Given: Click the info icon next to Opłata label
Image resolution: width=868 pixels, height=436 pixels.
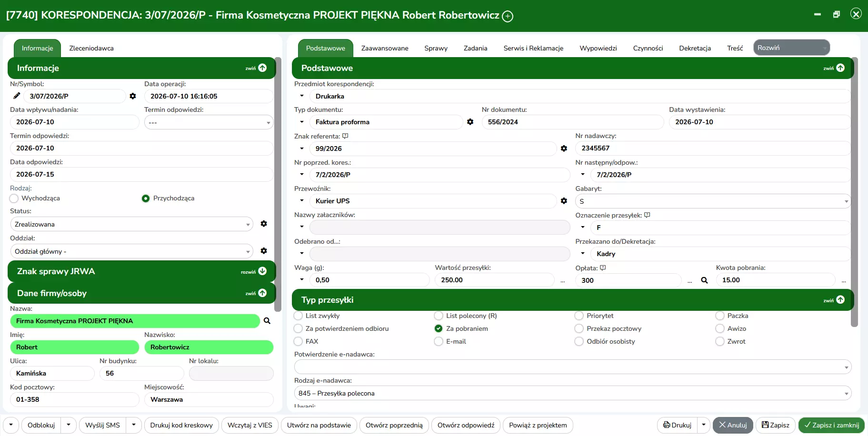Looking at the screenshot, I should click(603, 268).
